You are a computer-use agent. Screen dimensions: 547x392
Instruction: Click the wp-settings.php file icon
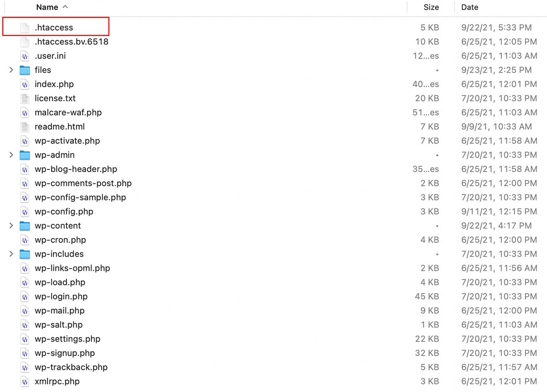[x=25, y=338]
